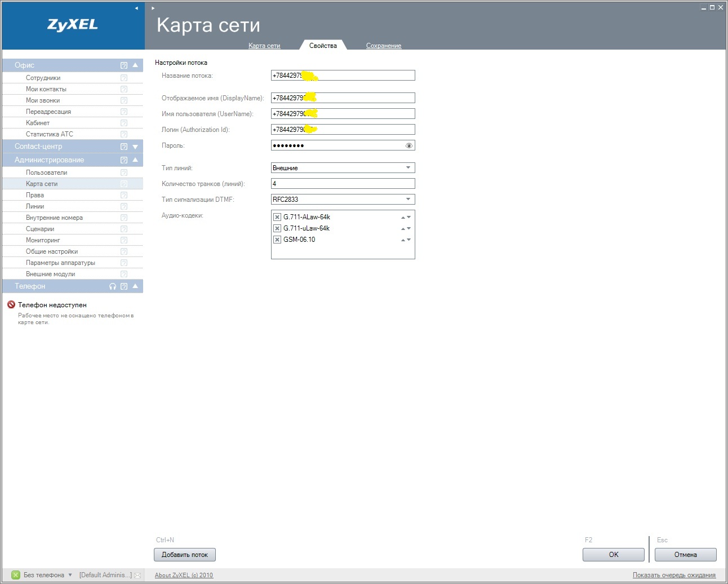728x584 pixels.
Task: Click the Количество транков input field
Action: (x=343, y=184)
